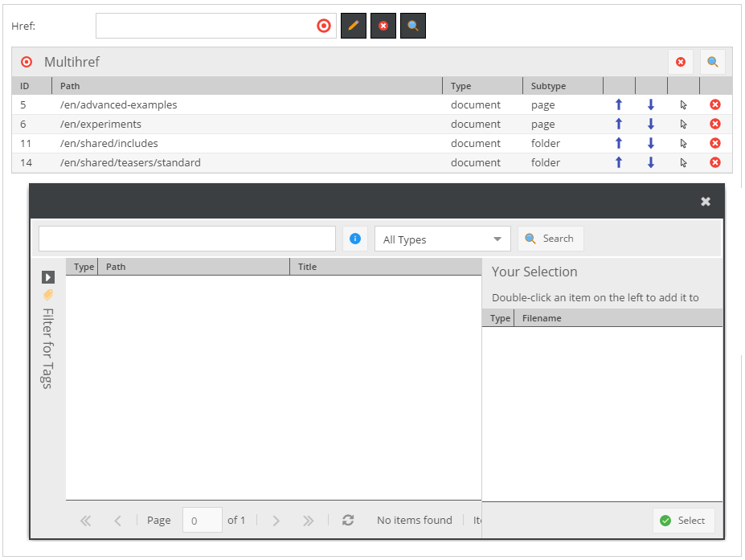Click the Href text input field
Viewport: 745px width, 560px height.
[205, 26]
